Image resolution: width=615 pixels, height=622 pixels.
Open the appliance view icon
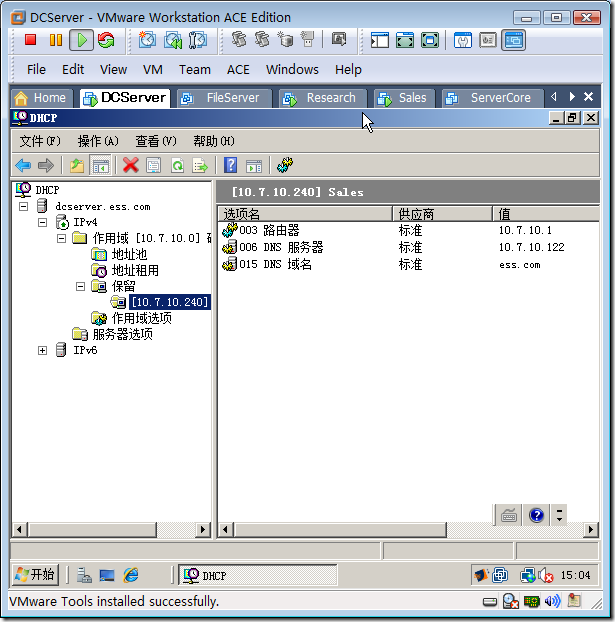488,40
